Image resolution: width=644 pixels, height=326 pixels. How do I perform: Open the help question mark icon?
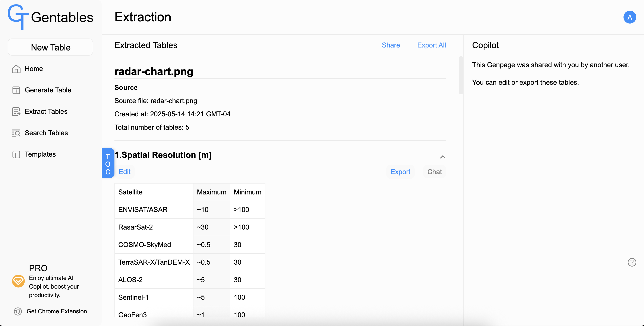(632, 262)
